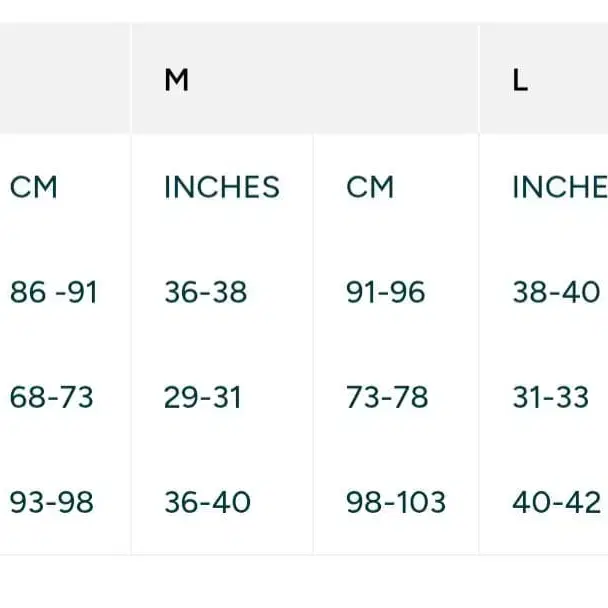Select the 73-78 cm cell
The height and width of the screenshot is (608, 608).
pyautogui.click(x=387, y=398)
